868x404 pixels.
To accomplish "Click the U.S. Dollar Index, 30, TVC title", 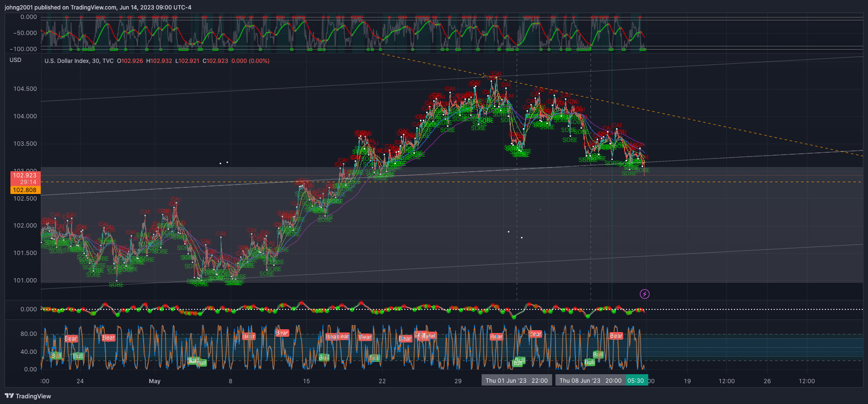I will pos(79,61).
